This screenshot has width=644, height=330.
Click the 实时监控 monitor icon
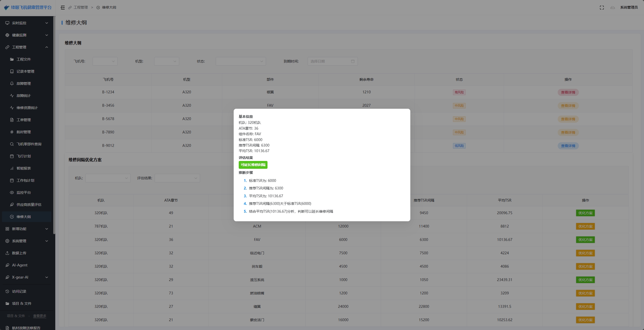(x=7, y=23)
